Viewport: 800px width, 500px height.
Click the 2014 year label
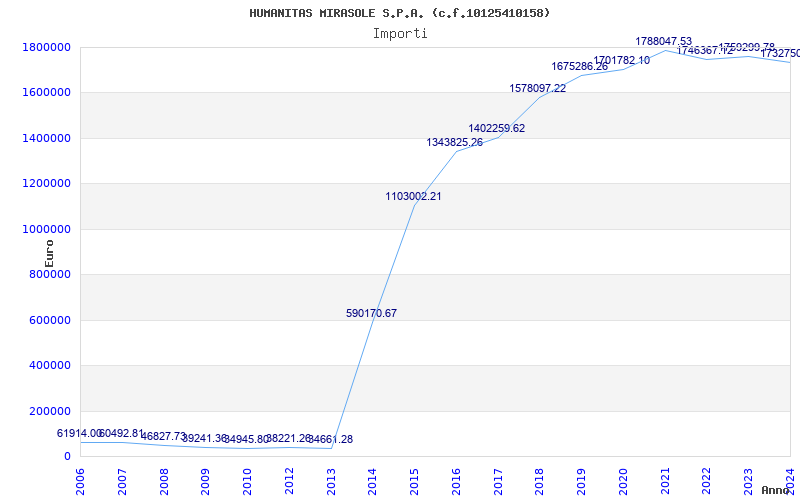coord(372,481)
